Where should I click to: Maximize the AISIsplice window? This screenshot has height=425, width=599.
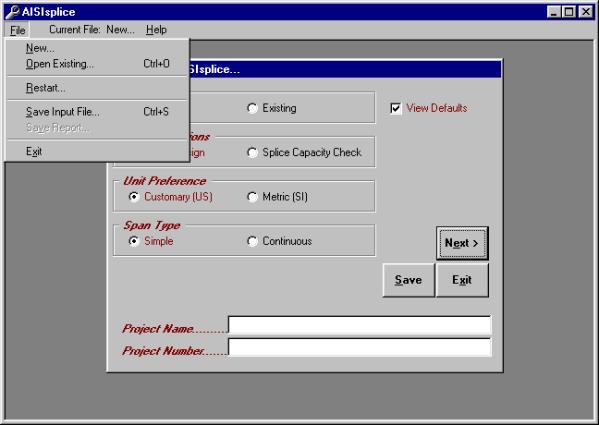[568, 12]
